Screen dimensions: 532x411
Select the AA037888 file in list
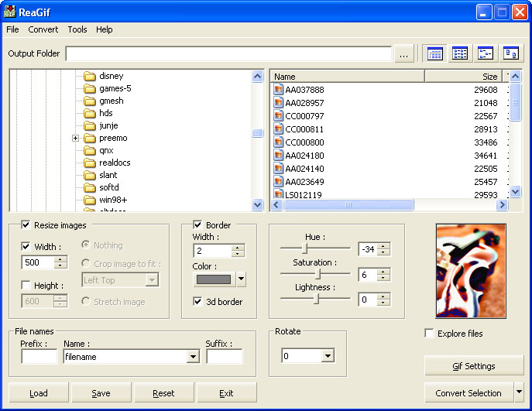(304, 90)
